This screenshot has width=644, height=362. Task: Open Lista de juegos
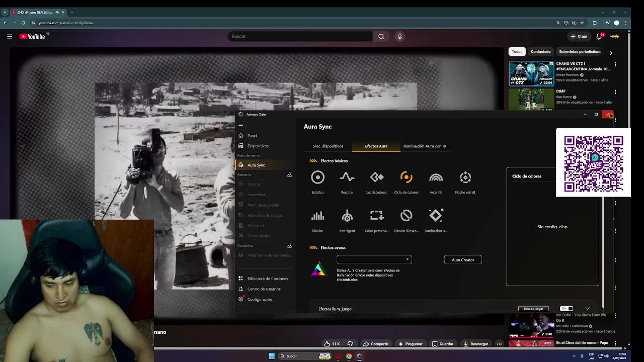[x=533, y=309]
